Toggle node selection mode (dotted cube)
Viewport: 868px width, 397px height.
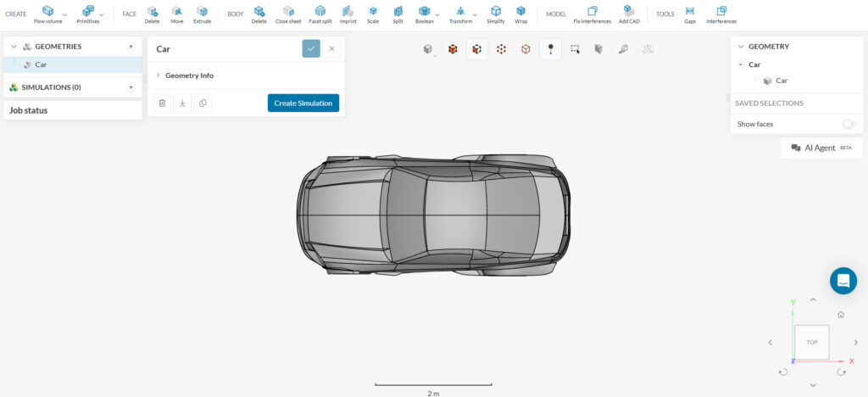502,49
